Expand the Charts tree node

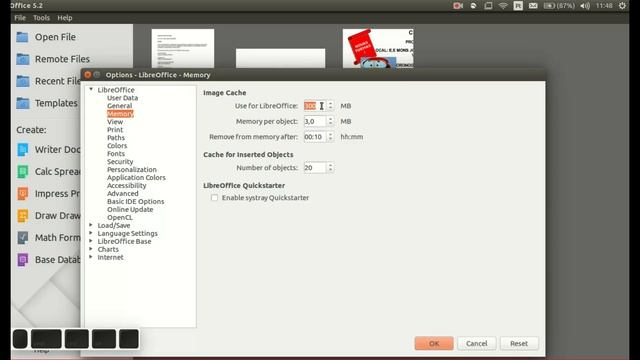[91, 249]
